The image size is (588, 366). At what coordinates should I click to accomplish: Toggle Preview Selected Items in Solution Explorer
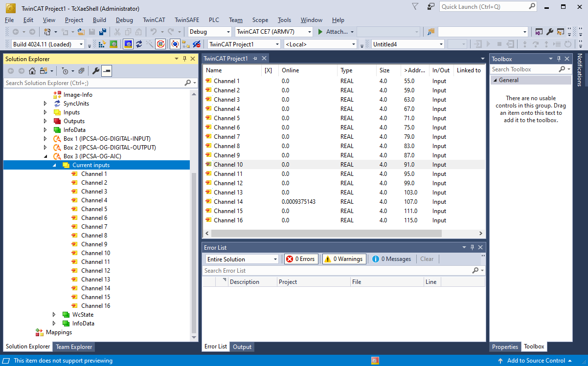pos(107,71)
